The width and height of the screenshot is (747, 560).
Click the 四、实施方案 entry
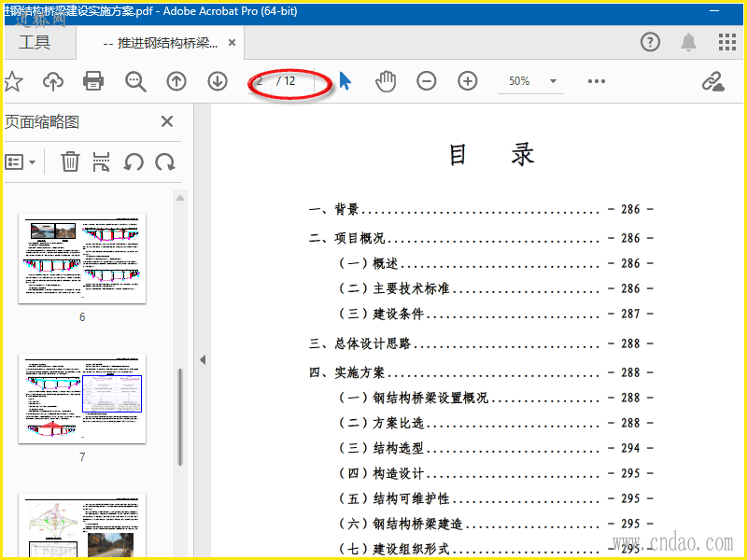pos(481,371)
